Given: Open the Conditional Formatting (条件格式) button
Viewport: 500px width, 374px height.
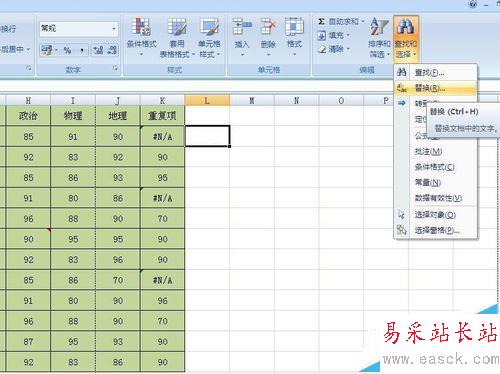Looking at the screenshot, I should point(141,36).
